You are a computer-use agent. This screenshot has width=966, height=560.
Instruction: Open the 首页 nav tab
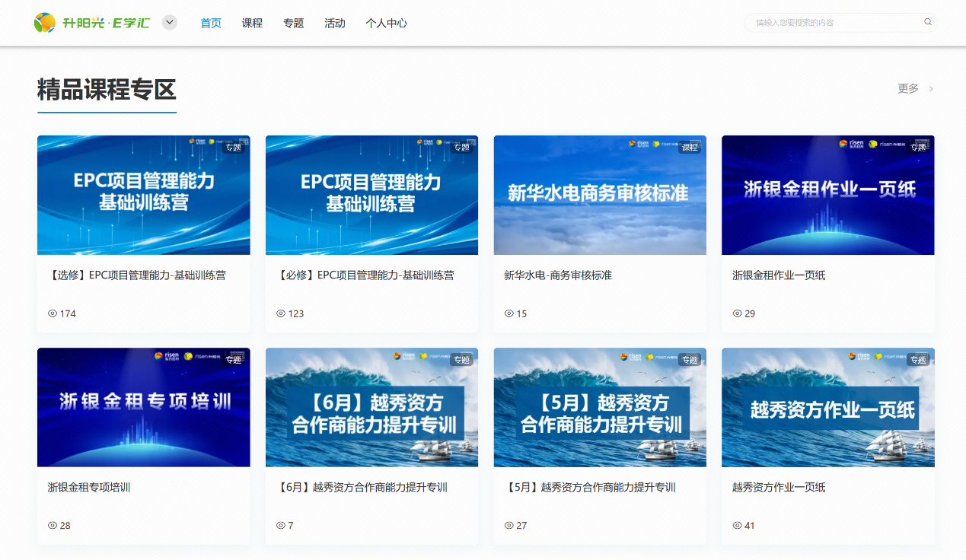point(211,23)
